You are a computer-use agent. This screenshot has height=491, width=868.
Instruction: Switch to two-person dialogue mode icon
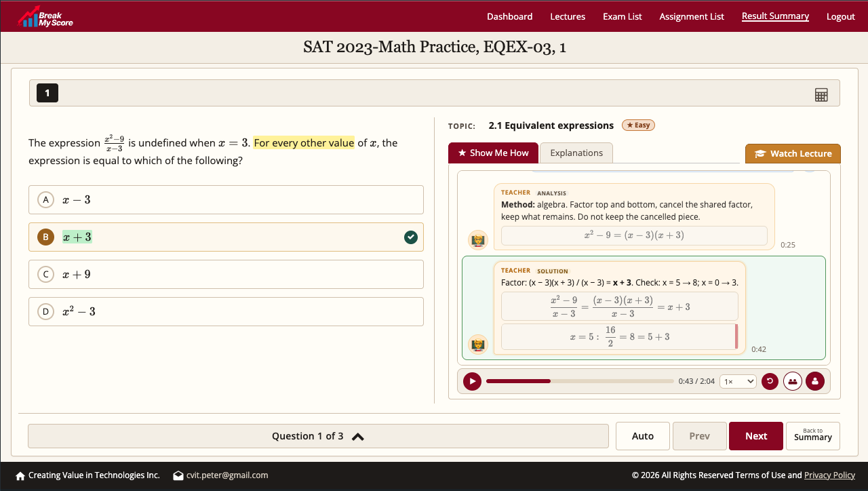(792, 381)
